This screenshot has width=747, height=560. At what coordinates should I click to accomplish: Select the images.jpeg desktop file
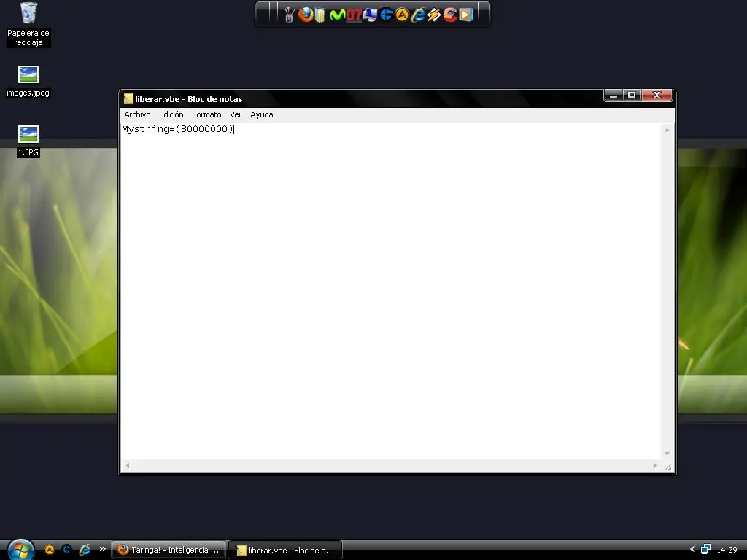pyautogui.click(x=28, y=81)
